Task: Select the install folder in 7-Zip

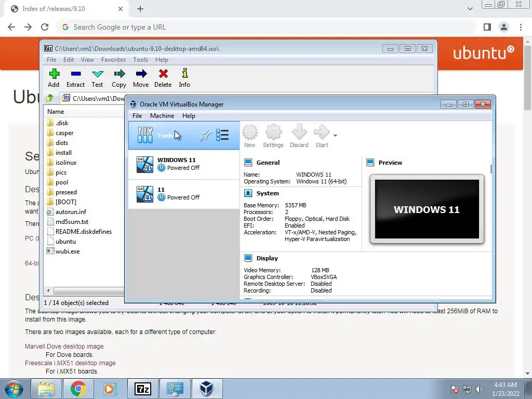Action: click(59, 153)
